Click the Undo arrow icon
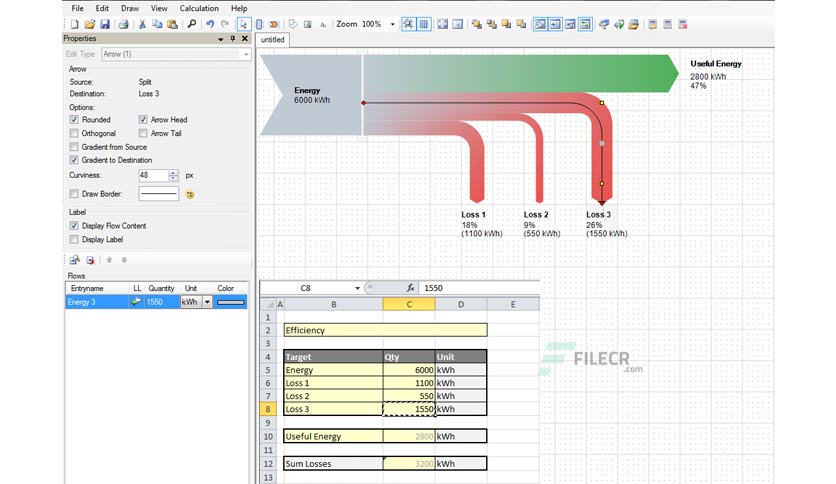The height and width of the screenshot is (484, 836). (x=210, y=25)
